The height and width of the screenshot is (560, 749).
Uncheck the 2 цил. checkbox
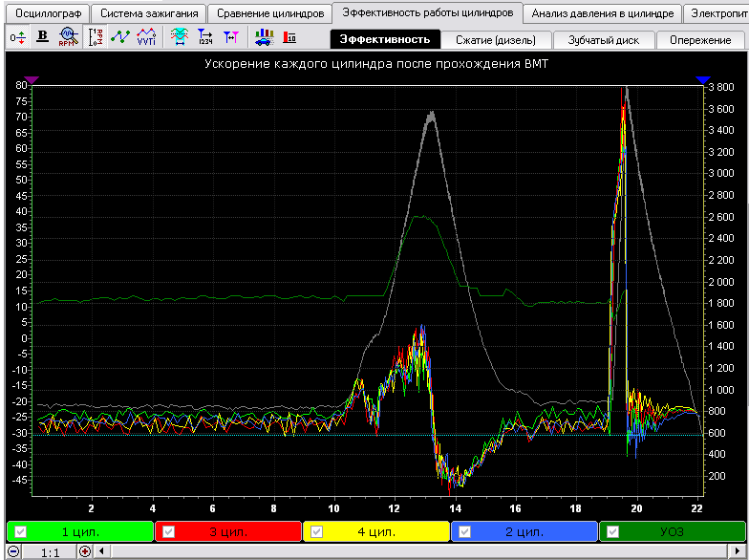pyautogui.click(x=464, y=531)
